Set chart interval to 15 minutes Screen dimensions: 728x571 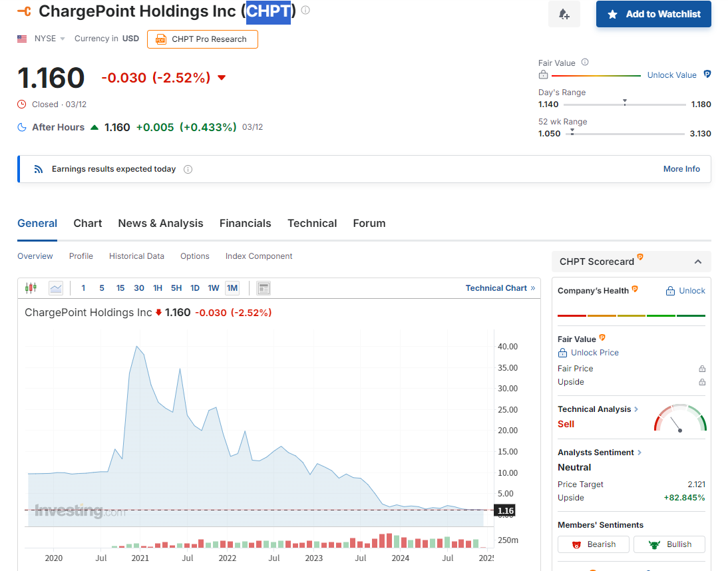tap(120, 288)
